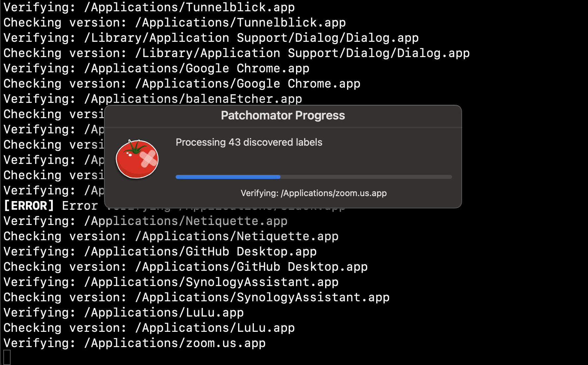Viewport: 588px width, 365px height.
Task: Click the 'Checking version' line for Google Chrome.app
Action: 182,84
